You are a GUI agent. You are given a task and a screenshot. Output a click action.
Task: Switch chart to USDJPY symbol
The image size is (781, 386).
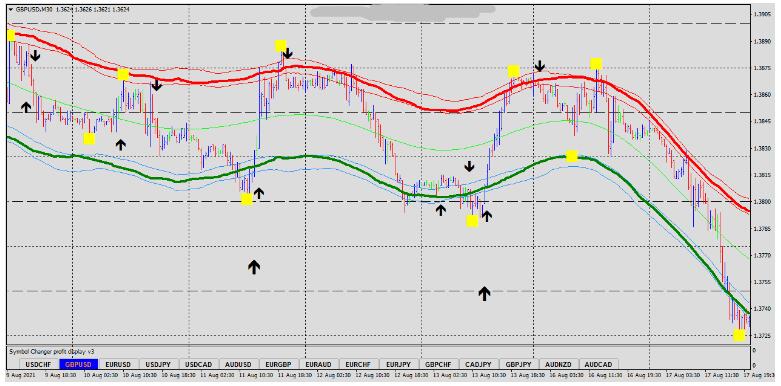pos(158,364)
